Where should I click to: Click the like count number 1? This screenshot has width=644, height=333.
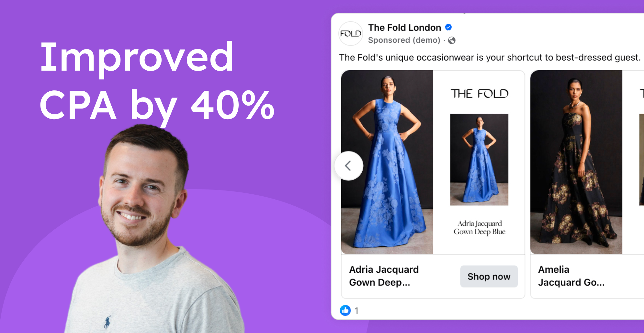[x=356, y=311]
